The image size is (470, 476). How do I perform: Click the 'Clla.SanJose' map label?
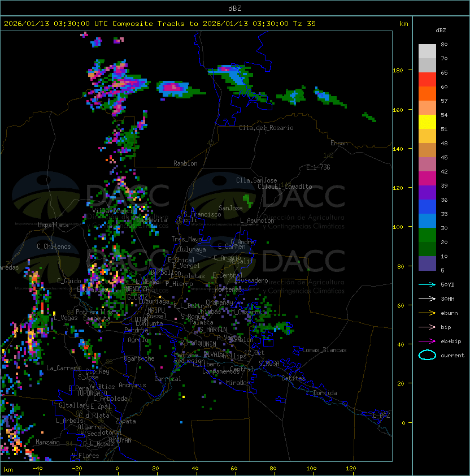tap(256, 180)
